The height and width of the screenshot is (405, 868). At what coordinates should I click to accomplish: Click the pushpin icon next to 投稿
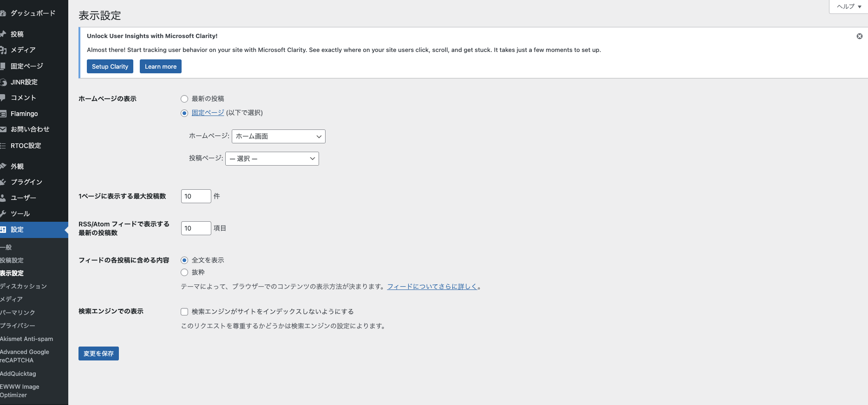3,34
